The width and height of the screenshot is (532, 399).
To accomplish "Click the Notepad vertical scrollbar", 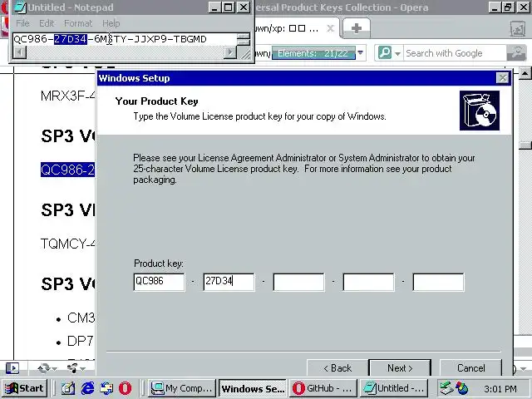I will point(244,39).
